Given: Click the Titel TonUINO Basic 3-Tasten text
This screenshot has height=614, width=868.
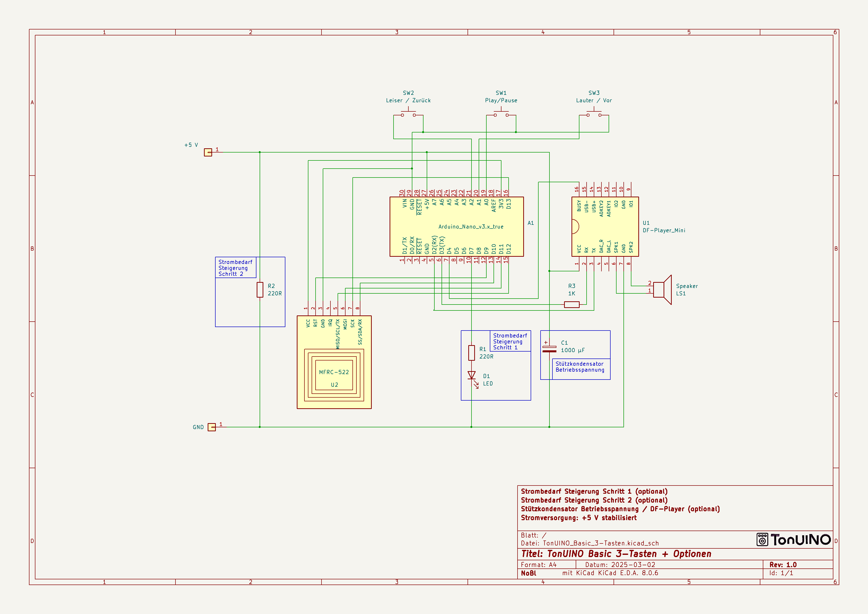Looking at the screenshot, I should click(616, 554).
